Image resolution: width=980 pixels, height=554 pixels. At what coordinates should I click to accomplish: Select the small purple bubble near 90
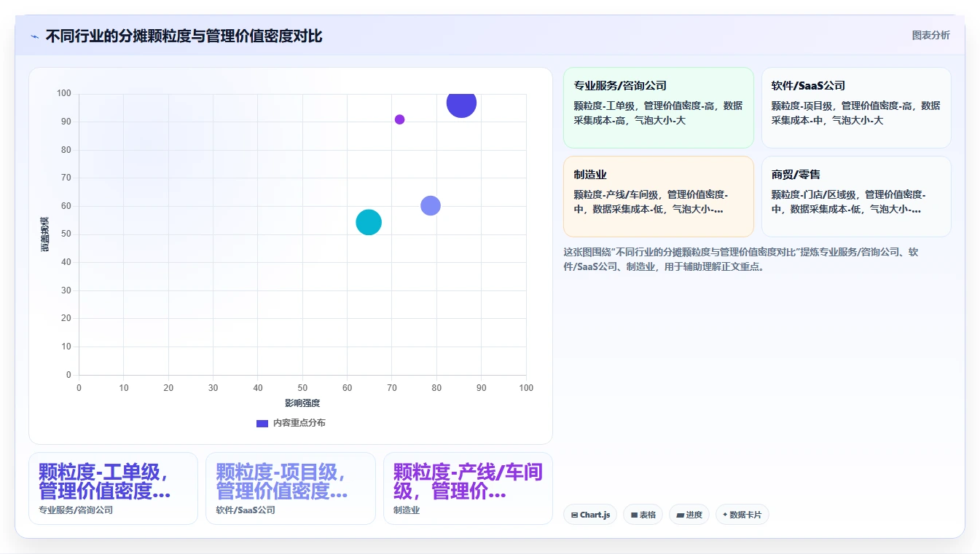pos(399,119)
